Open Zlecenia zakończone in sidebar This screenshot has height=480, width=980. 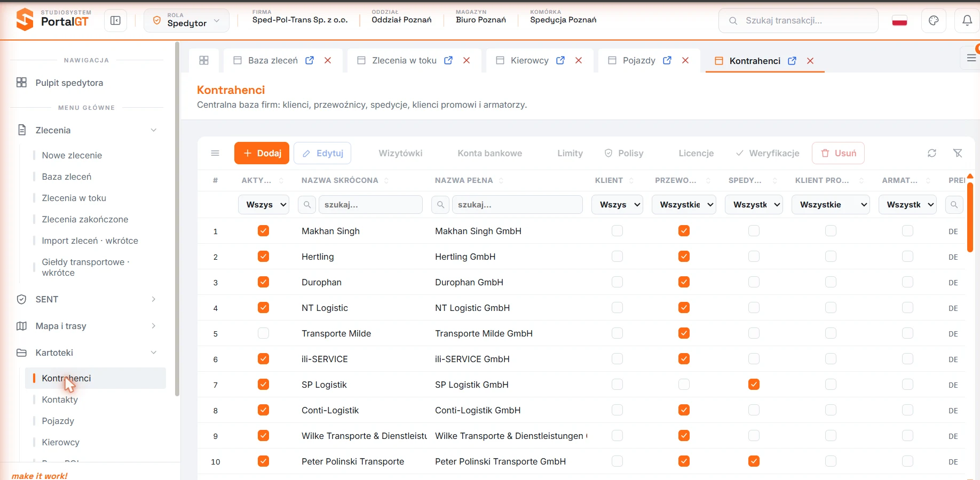pos(85,219)
